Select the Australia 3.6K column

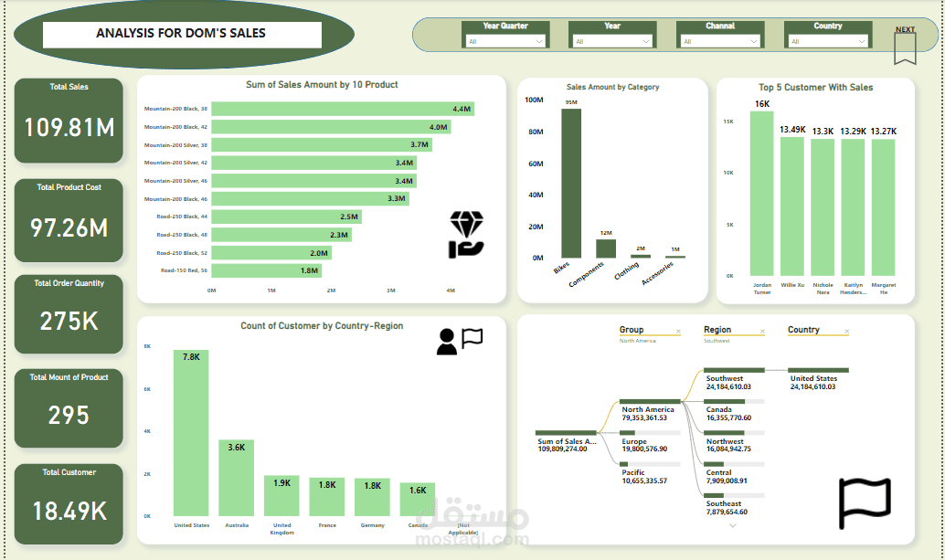click(x=236, y=478)
